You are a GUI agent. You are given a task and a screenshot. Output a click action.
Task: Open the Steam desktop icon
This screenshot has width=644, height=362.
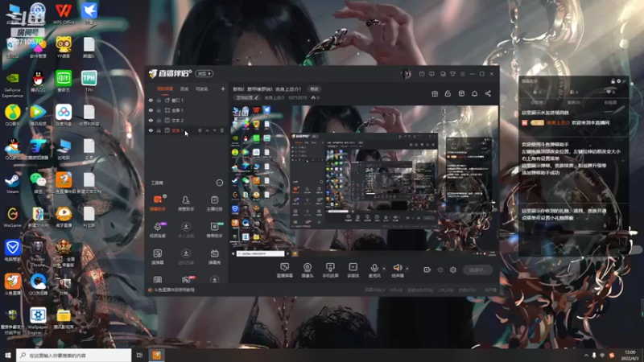click(12, 183)
